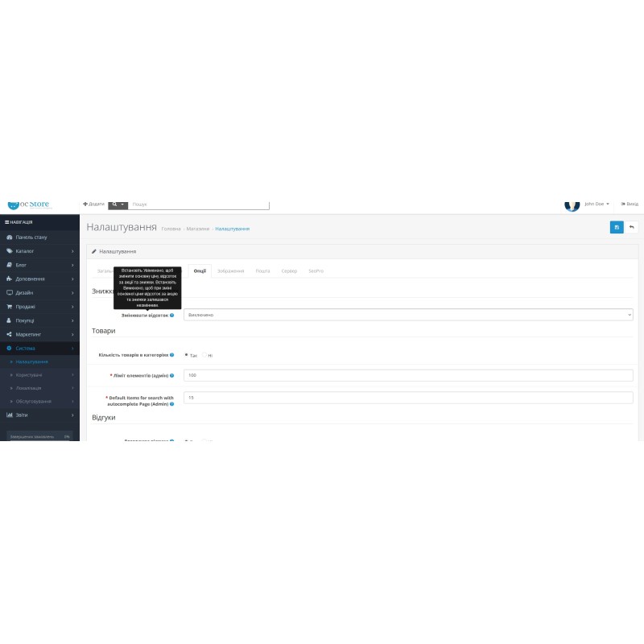This screenshot has width=644, height=644.
Task: Save settings with the blue save icon
Action: tap(617, 228)
